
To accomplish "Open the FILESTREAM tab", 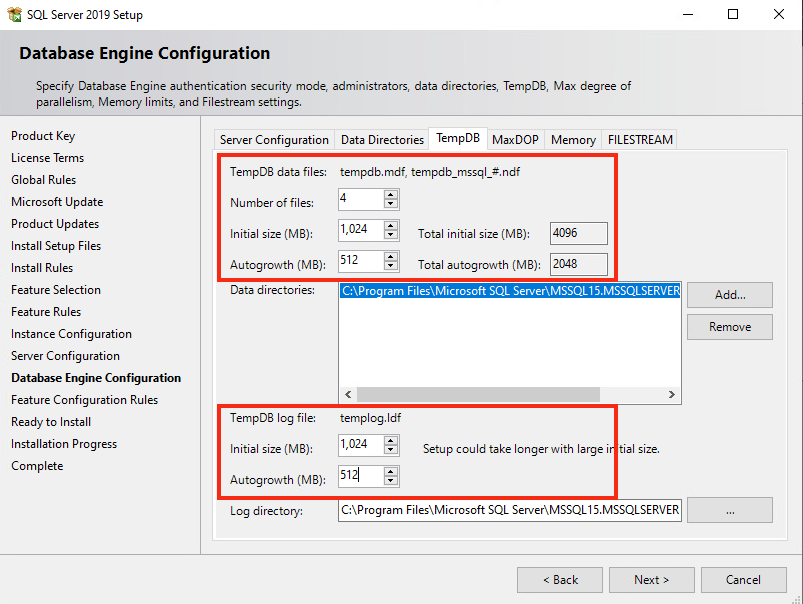I will (640, 140).
